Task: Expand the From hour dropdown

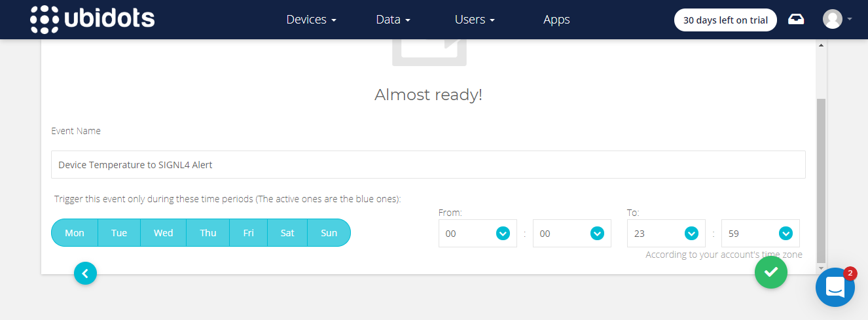Action: point(478,234)
